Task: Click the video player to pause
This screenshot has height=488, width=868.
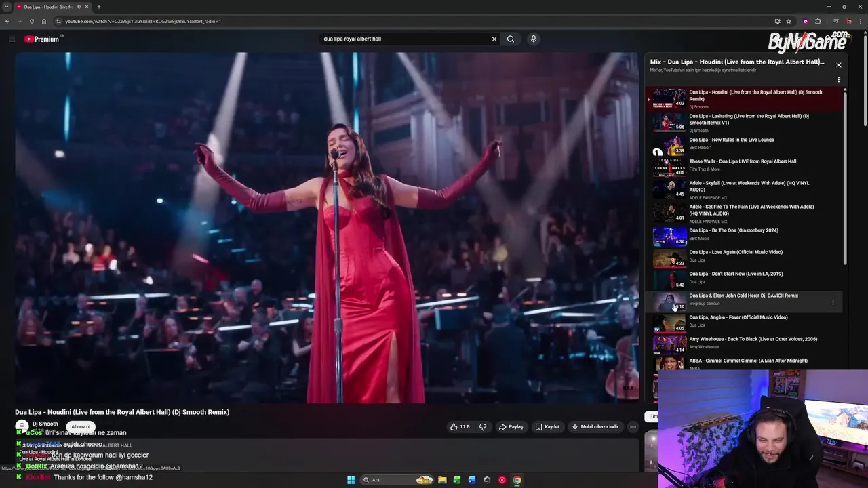Action: click(326, 228)
